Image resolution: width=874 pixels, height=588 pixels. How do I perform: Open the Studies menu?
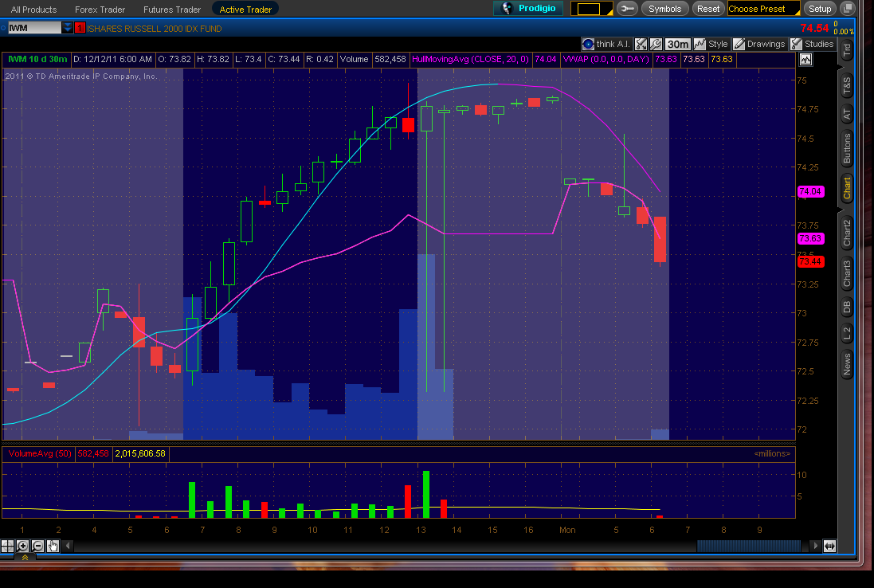(x=812, y=45)
